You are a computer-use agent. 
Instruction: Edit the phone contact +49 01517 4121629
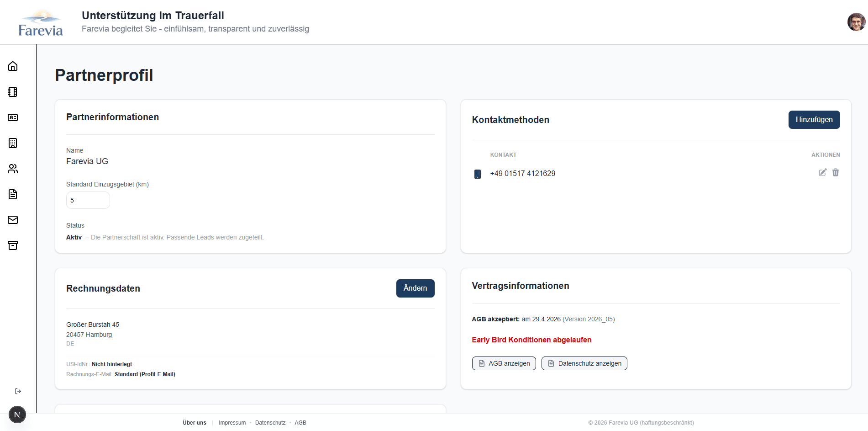point(822,172)
